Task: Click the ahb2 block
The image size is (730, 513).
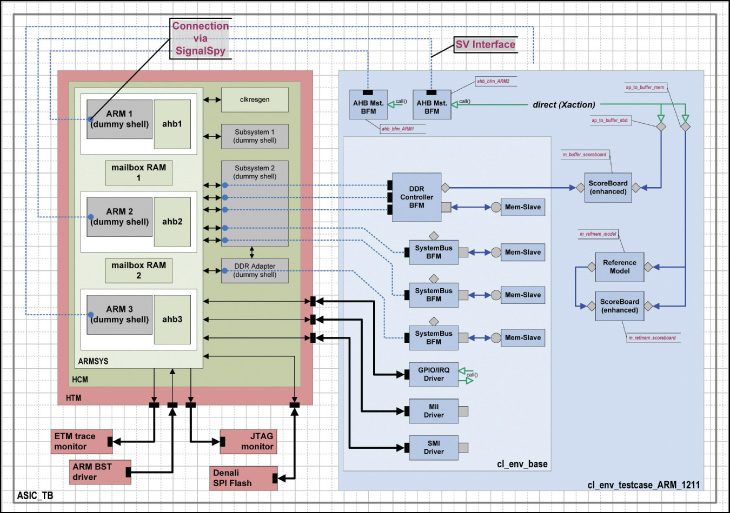Action: (172, 222)
